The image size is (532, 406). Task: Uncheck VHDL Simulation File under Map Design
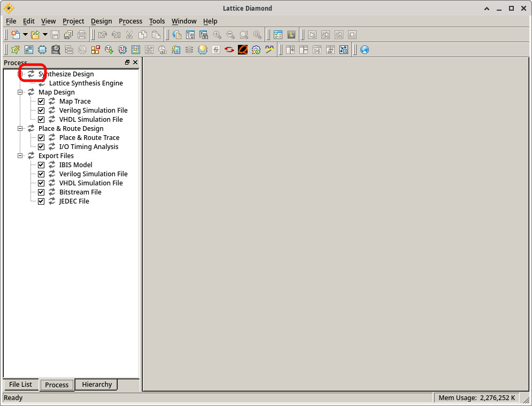[41, 120]
